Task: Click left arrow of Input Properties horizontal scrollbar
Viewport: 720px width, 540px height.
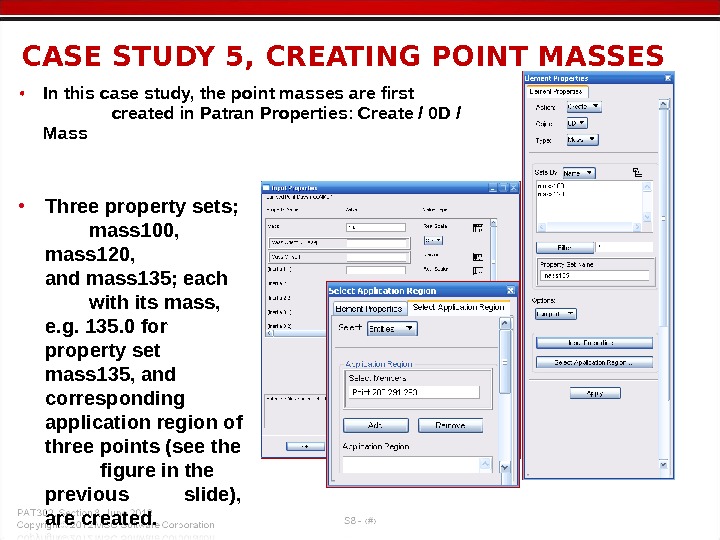Action: click(270, 333)
